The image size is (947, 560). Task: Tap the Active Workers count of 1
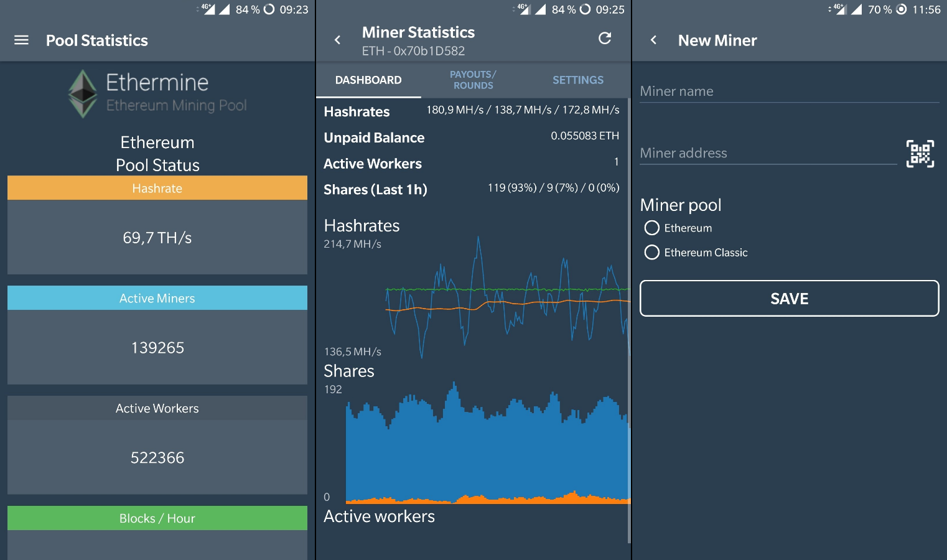click(x=617, y=162)
